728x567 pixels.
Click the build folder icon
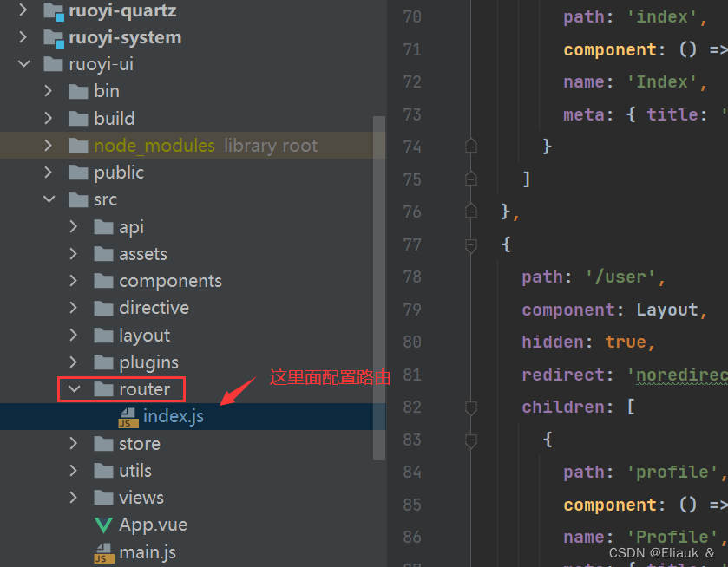(78, 118)
